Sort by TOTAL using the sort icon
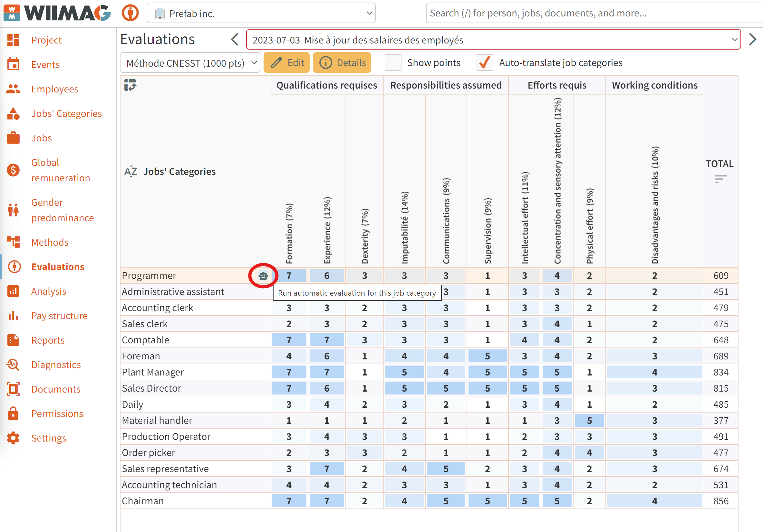Screen dimensions: 763x532 [720, 179]
